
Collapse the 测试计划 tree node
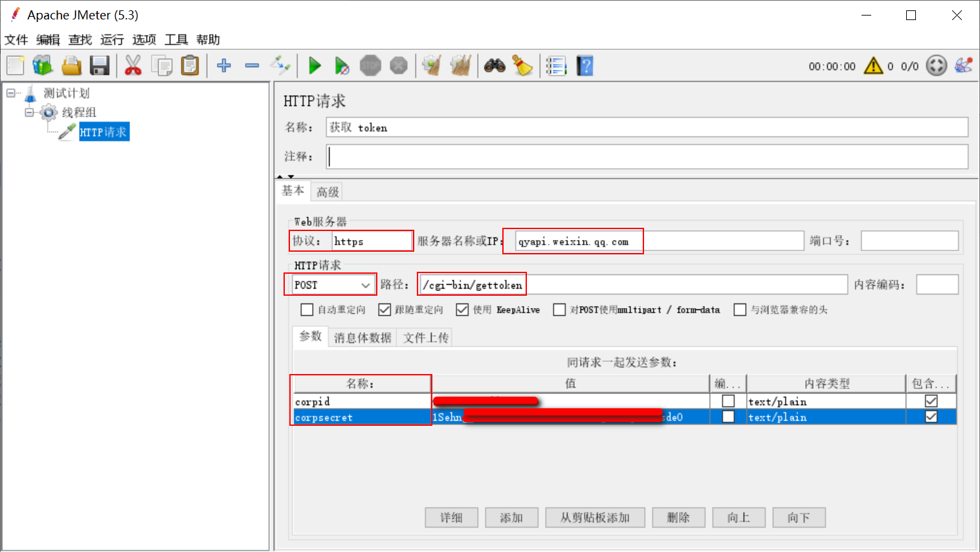point(11,93)
